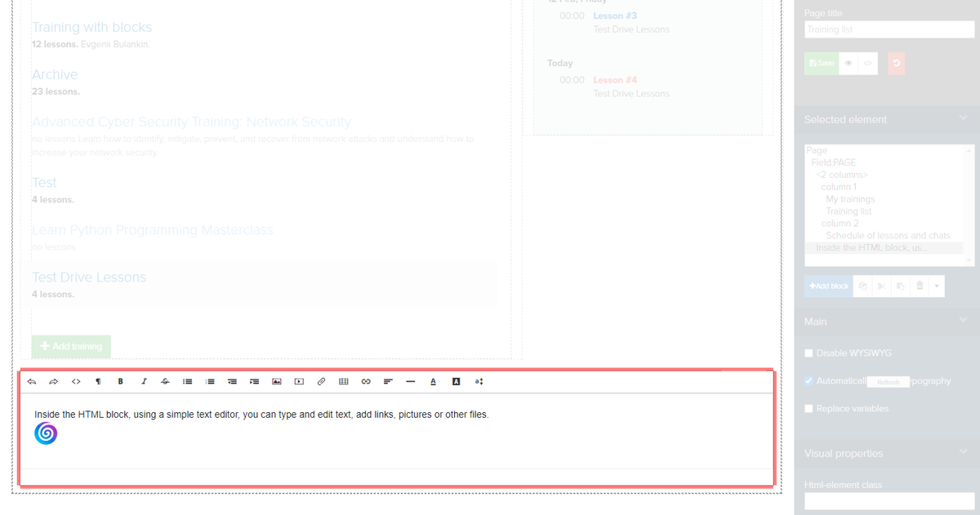Cut the selected block with the scissors icon
This screenshot has height=515, width=980.
click(x=881, y=286)
